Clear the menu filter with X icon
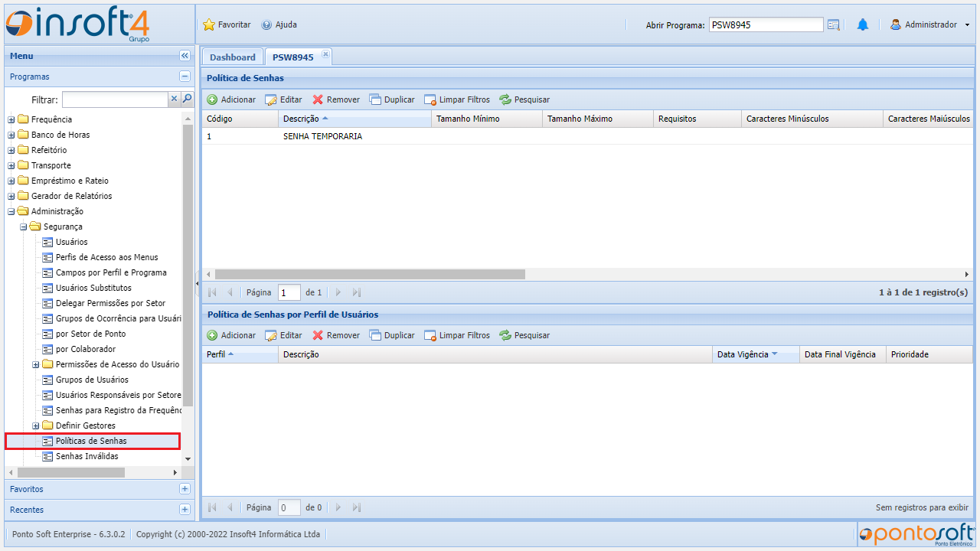This screenshot has width=980, height=551. click(174, 99)
